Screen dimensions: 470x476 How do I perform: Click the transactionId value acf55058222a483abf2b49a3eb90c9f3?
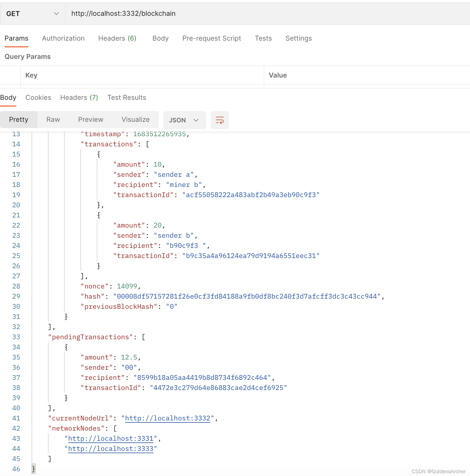pyautogui.click(x=251, y=195)
